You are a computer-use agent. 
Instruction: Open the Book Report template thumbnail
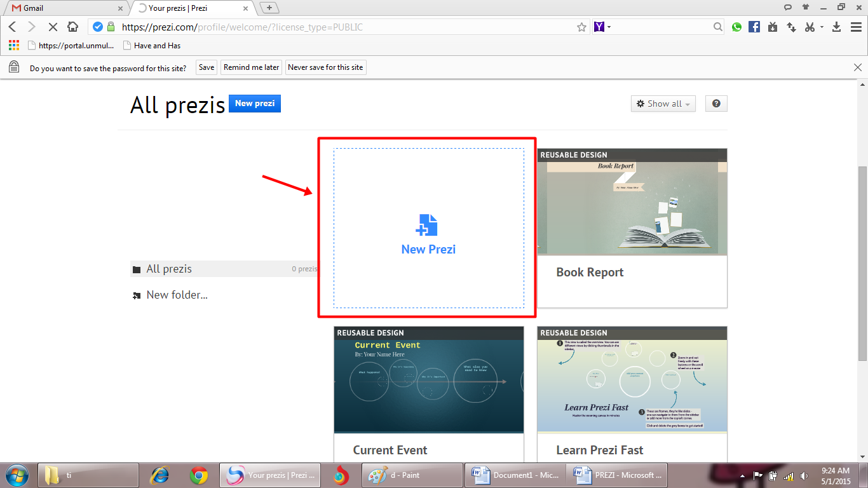632,202
